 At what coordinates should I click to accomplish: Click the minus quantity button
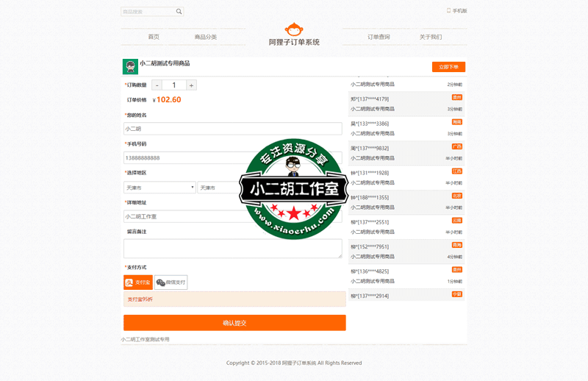coord(157,85)
